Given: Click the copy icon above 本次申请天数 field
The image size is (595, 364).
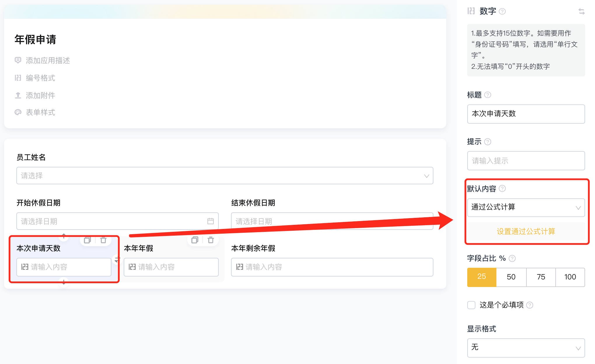Looking at the screenshot, I should pos(87,240).
